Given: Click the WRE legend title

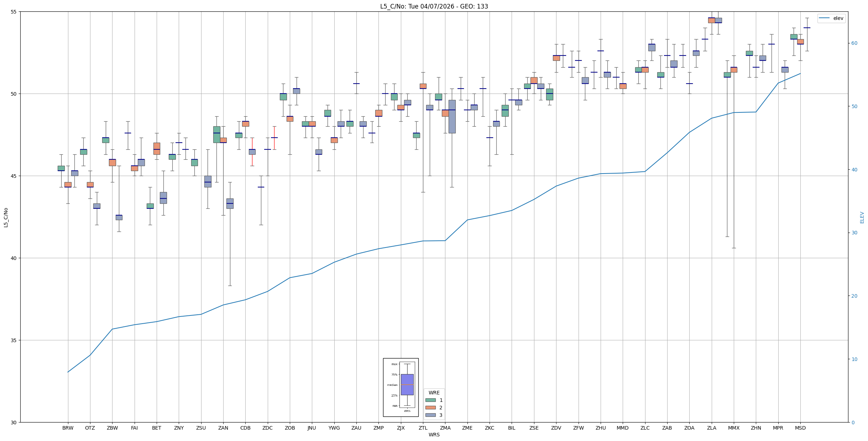Looking at the screenshot, I should pos(434,393).
